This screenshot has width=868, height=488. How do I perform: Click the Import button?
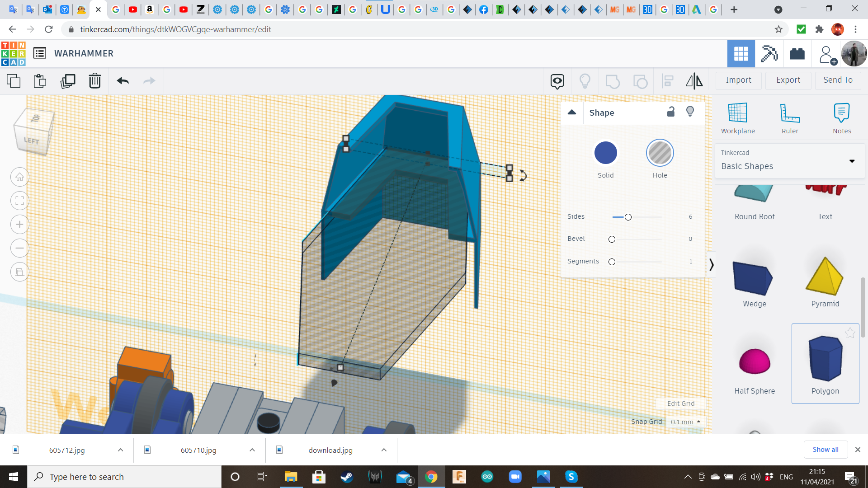coord(738,80)
